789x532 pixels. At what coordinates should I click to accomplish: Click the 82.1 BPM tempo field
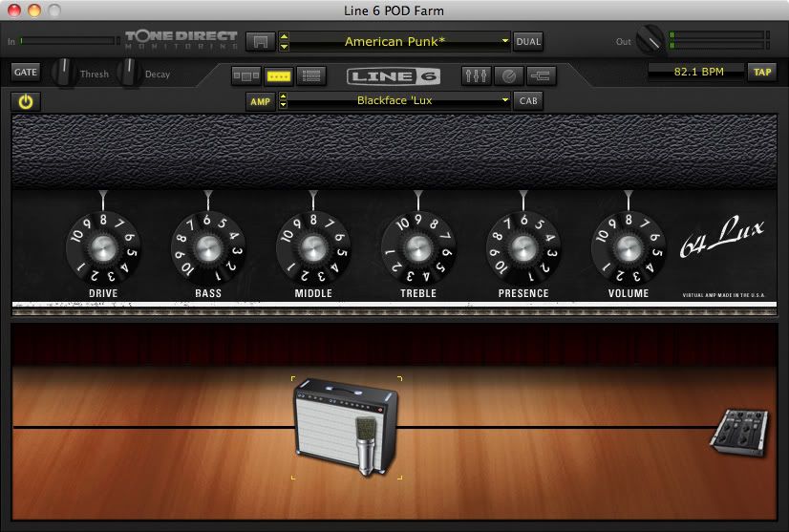696,72
